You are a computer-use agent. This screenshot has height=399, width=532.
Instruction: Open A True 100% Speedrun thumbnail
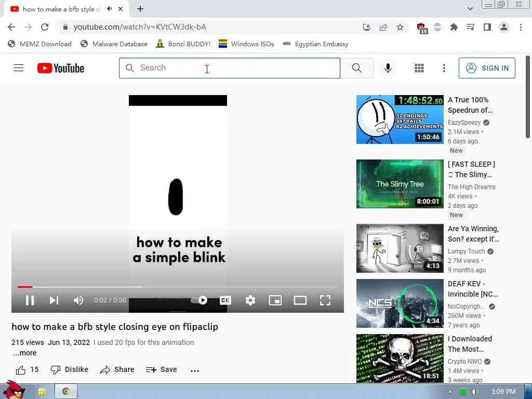pos(400,119)
